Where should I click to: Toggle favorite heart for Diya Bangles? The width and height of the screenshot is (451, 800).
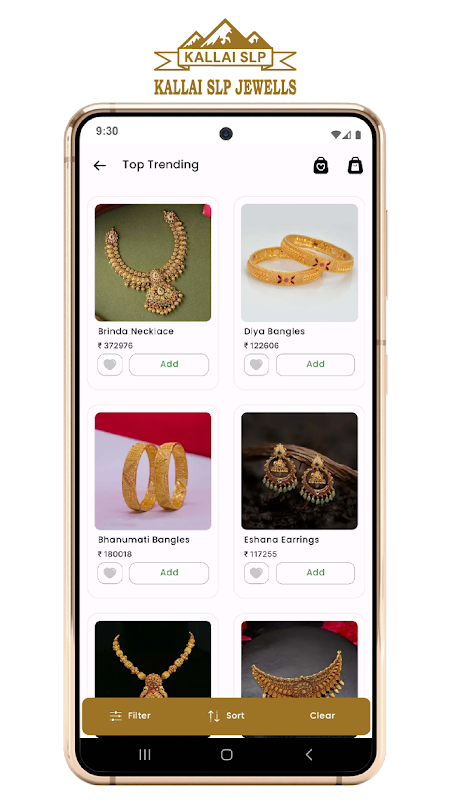pyautogui.click(x=256, y=365)
